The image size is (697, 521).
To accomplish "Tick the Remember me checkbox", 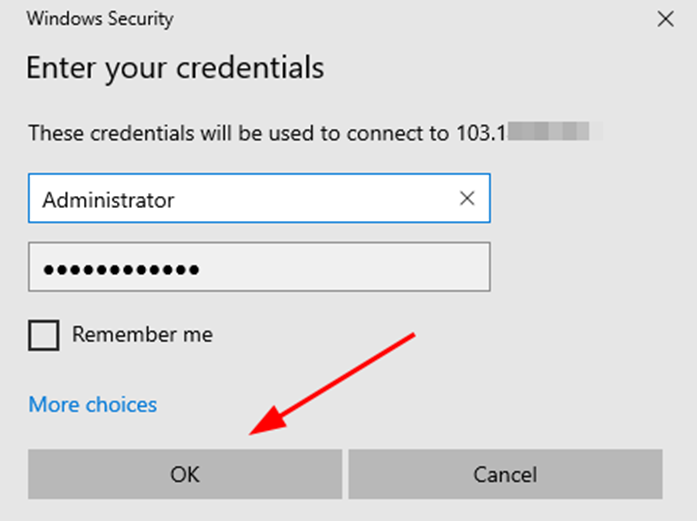I will pos(44,335).
